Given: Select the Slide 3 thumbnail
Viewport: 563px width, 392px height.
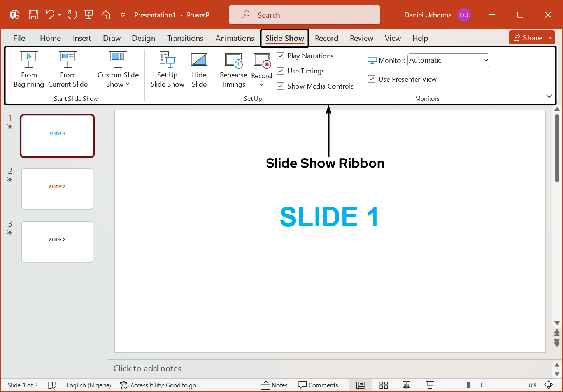Looking at the screenshot, I should [57, 241].
